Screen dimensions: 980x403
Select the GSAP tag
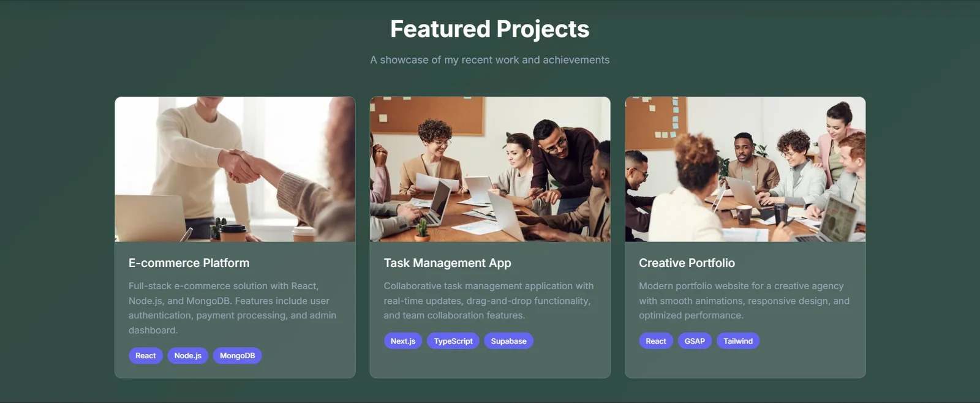click(x=695, y=341)
